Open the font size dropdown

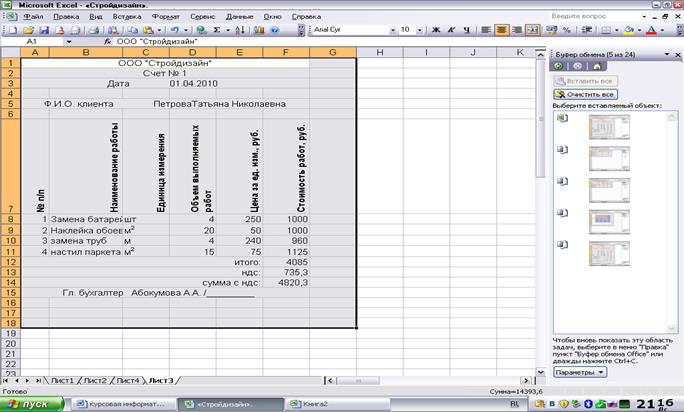pos(420,31)
